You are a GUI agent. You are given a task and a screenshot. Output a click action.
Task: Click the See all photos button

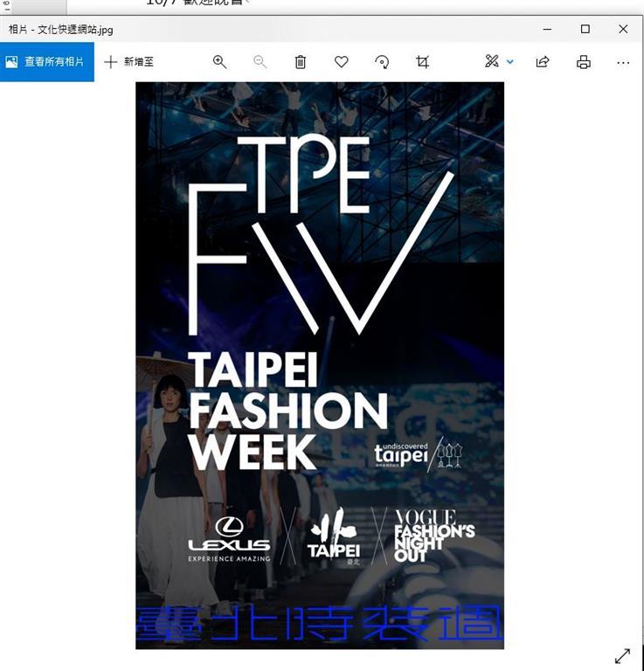pyautogui.click(x=47, y=62)
